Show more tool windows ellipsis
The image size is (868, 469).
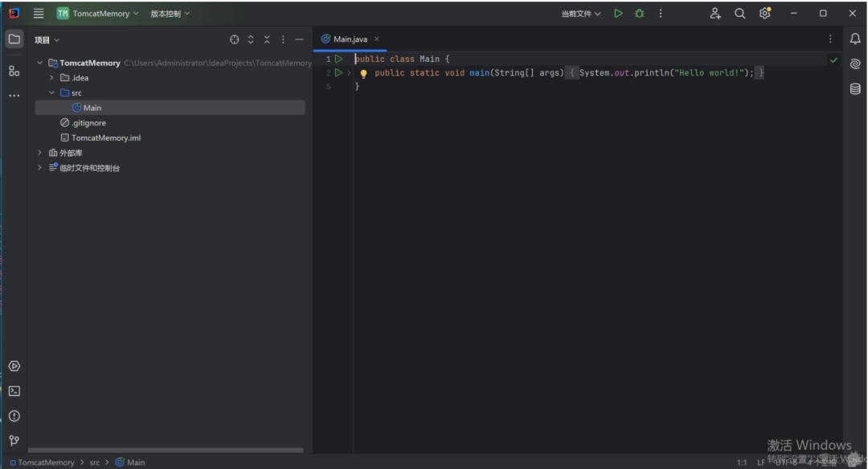14,96
